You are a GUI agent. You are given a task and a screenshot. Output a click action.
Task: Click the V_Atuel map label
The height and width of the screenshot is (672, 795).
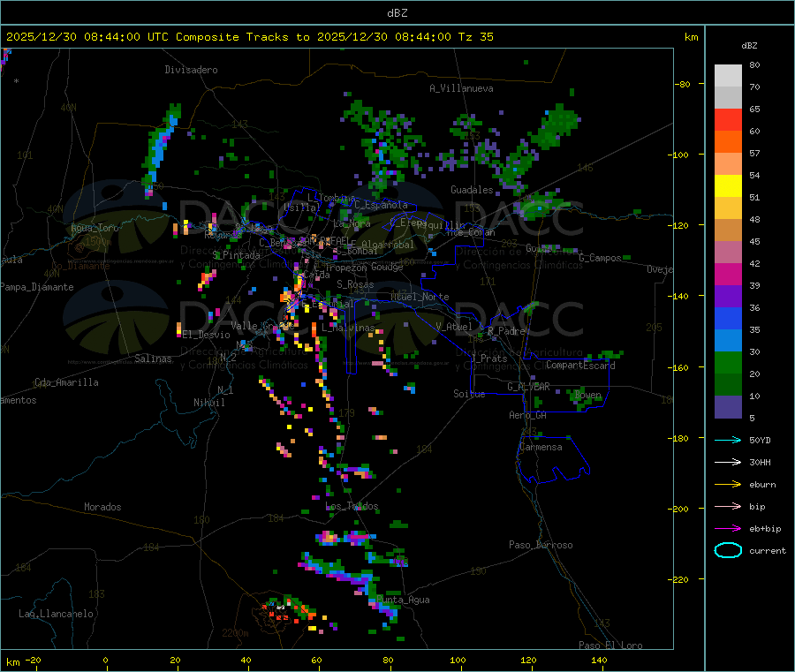click(x=454, y=327)
